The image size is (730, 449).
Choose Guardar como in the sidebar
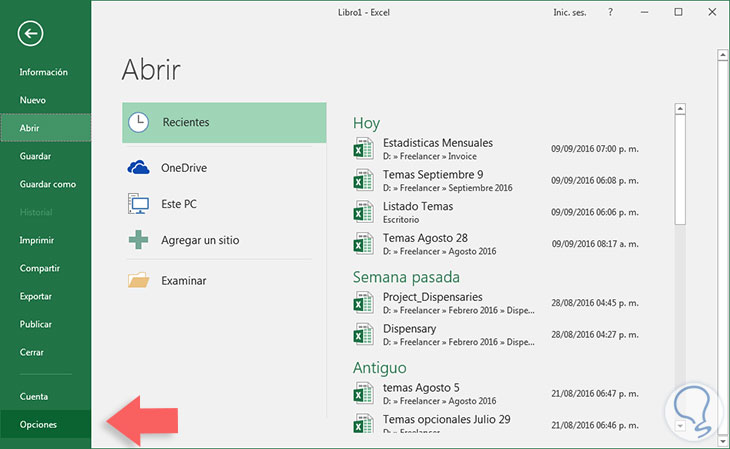click(x=47, y=184)
